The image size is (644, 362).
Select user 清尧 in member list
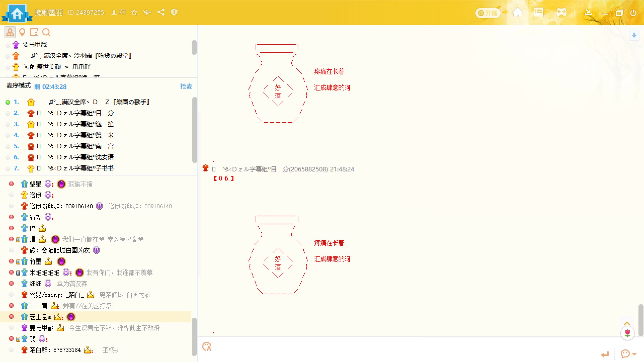coord(96,217)
